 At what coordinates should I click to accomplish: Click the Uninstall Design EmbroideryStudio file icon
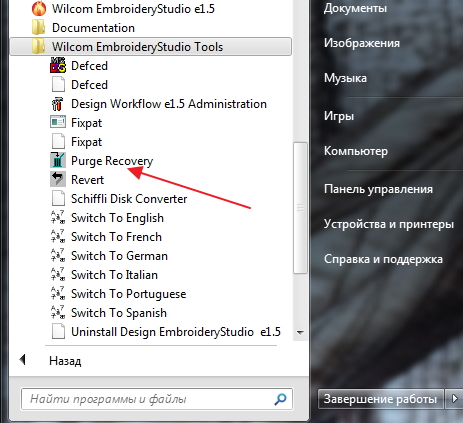[58, 332]
